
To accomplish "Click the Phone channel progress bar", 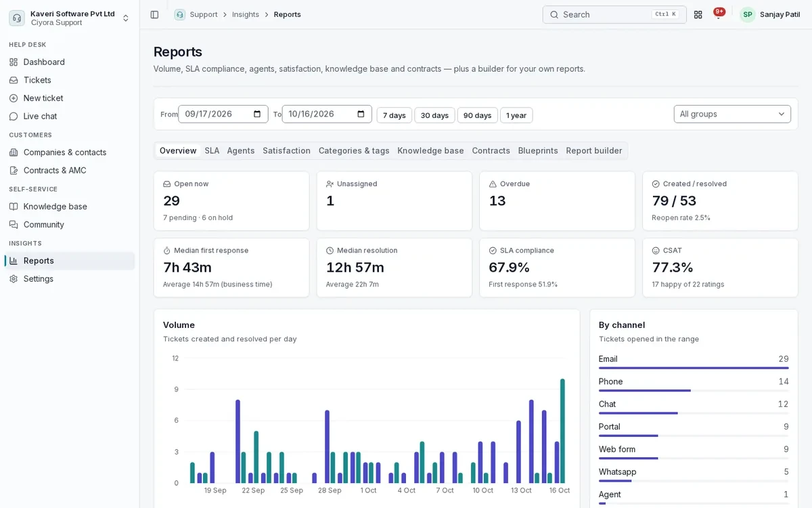I will [694, 390].
